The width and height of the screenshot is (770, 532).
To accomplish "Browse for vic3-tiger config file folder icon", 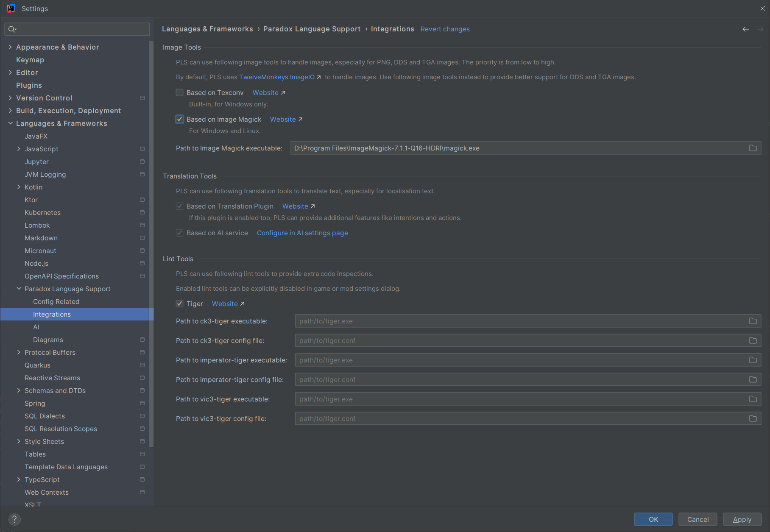I will click(x=753, y=418).
